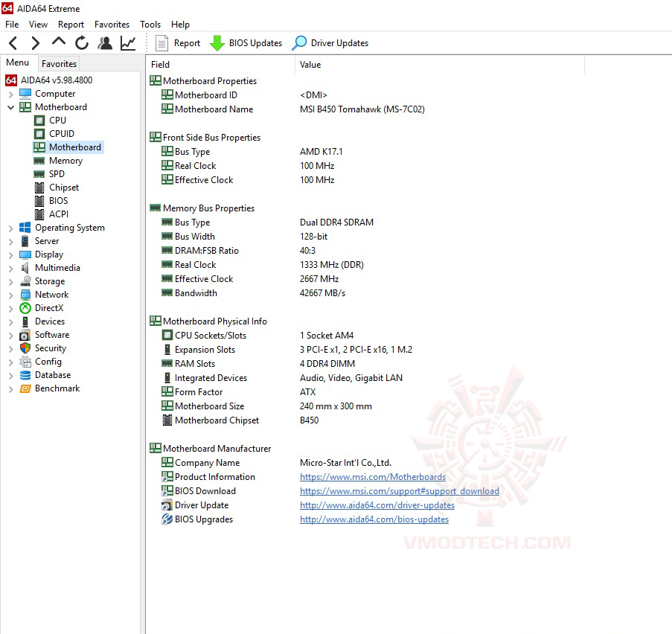Screen dimensions: 672x634
Task: Click the Server icon in the tree
Action: 25,241
